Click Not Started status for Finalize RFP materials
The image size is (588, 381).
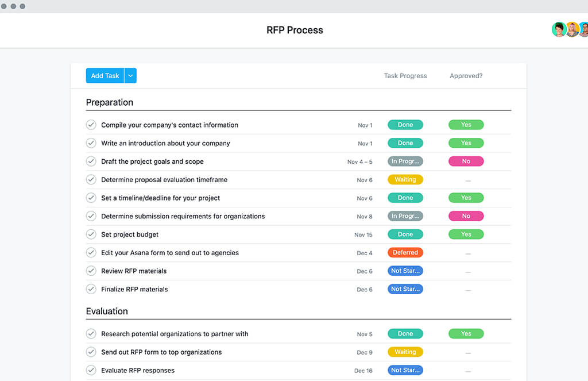click(x=405, y=289)
